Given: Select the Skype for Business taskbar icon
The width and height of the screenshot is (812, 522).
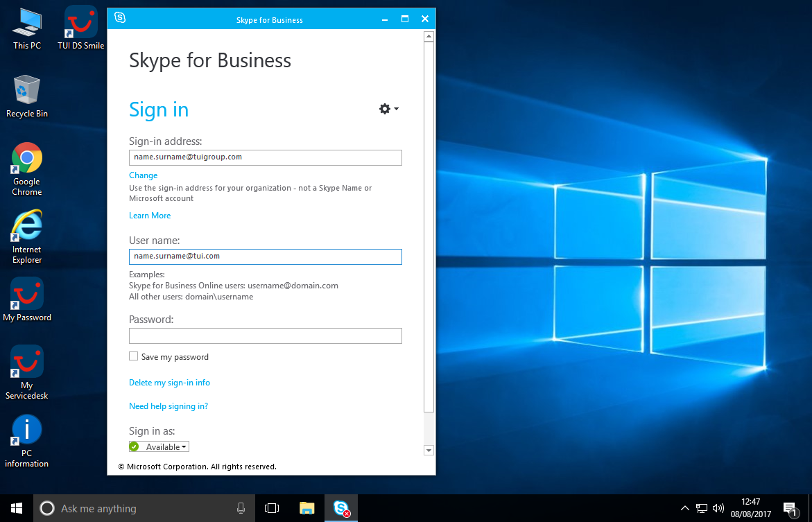Looking at the screenshot, I should [x=341, y=508].
